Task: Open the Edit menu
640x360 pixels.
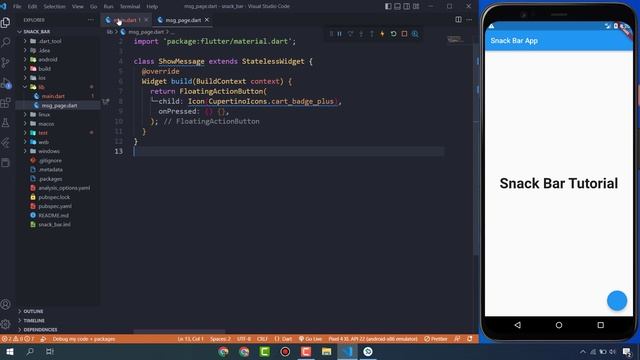Action: (32, 7)
